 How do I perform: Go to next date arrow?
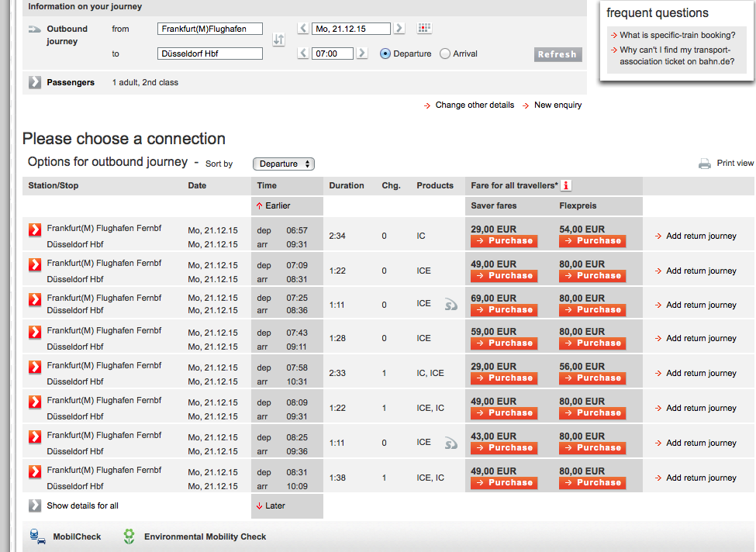(399, 29)
